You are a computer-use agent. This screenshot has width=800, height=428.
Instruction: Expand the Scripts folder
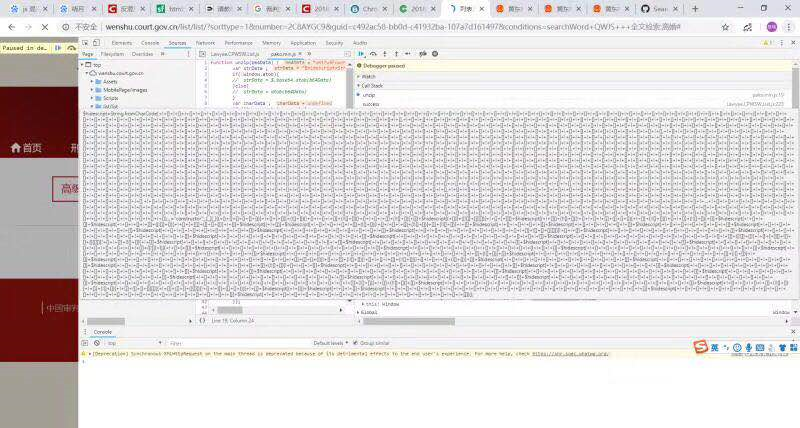click(92, 97)
